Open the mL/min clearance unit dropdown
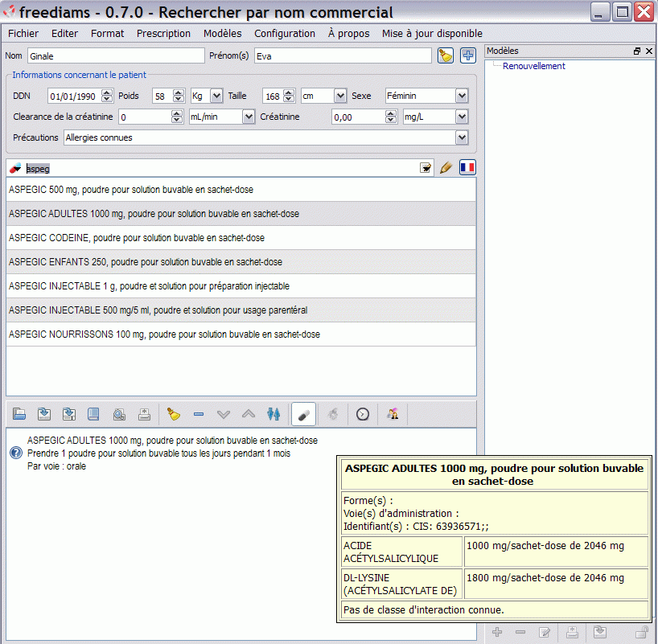 249,117
